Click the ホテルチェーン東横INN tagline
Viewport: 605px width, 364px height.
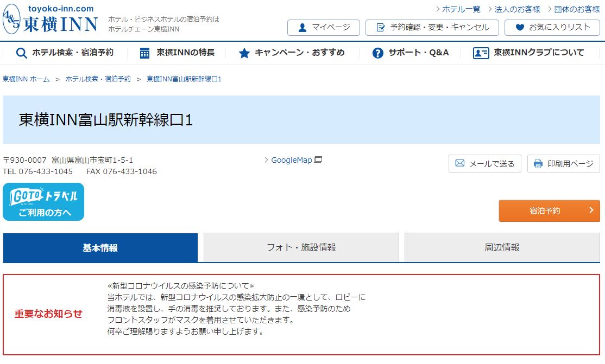click(143, 29)
